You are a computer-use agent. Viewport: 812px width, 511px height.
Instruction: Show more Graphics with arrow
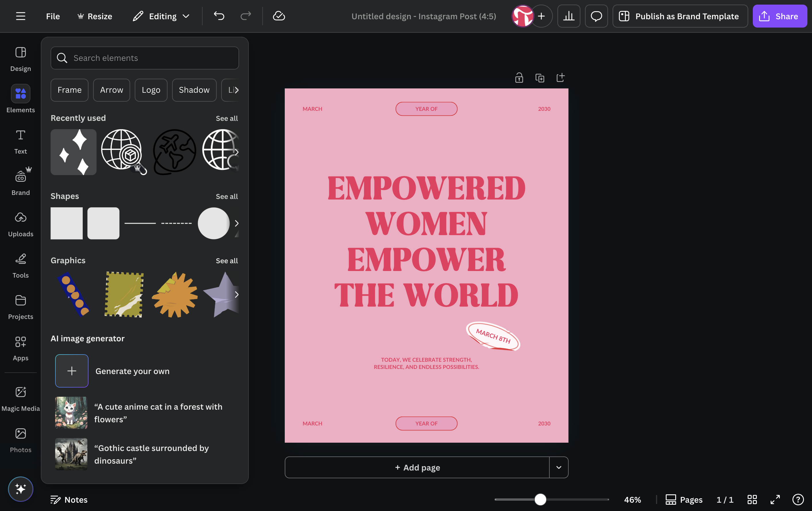click(236, 295)
